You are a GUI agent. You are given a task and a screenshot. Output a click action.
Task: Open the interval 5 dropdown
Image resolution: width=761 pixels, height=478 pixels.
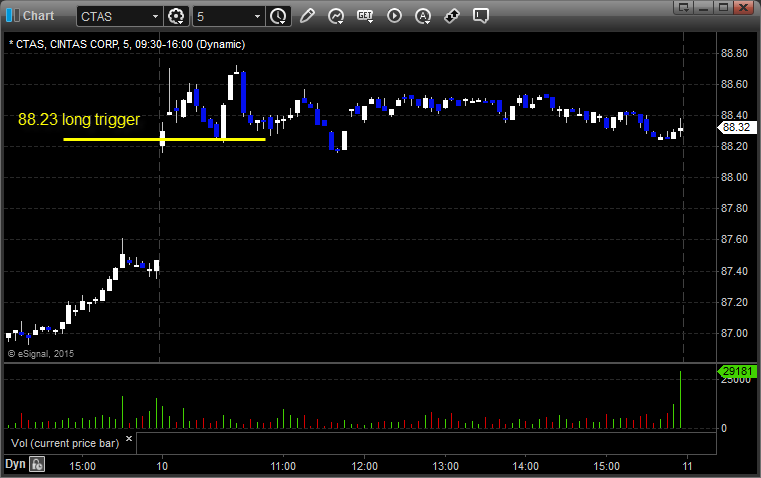click(x=257, y=16)
